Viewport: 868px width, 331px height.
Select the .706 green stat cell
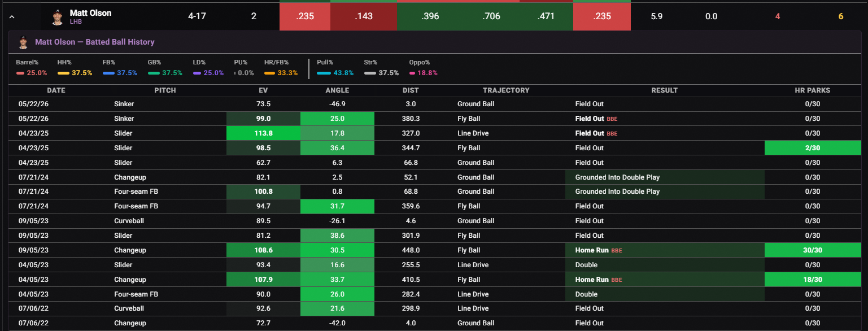tap(490, 16)
